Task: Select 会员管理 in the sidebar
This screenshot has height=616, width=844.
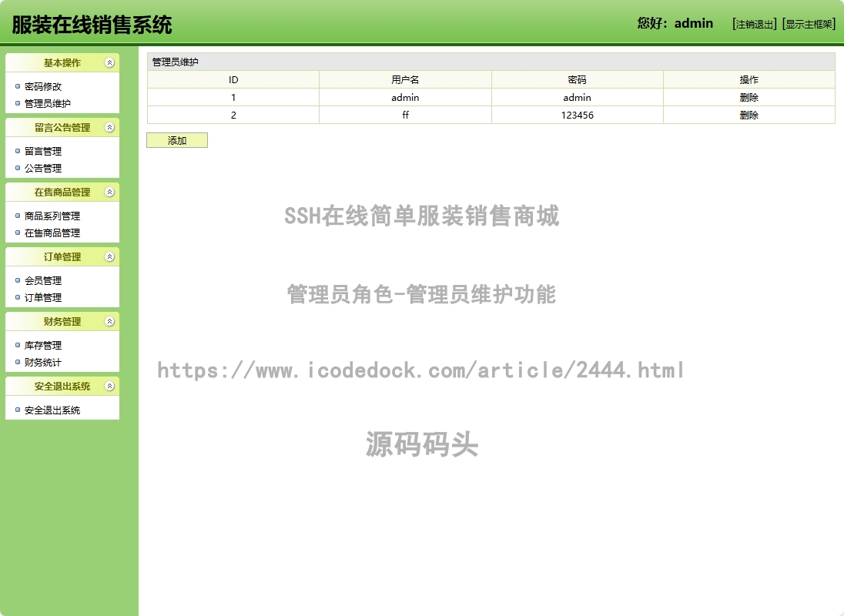Action: point(43,280)
